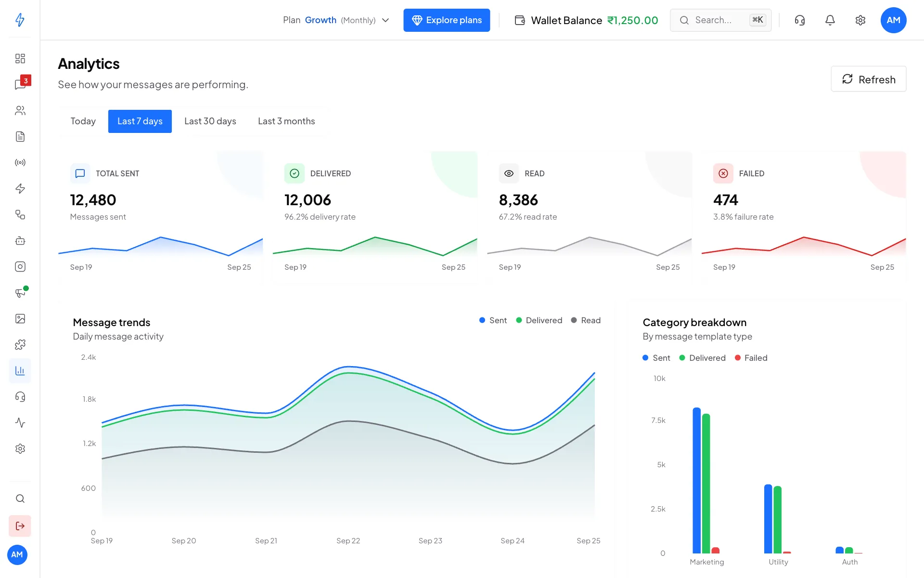Click the blue Marketing Sent bar
Screen dimensions: 924x578
(x=696, y=480)
